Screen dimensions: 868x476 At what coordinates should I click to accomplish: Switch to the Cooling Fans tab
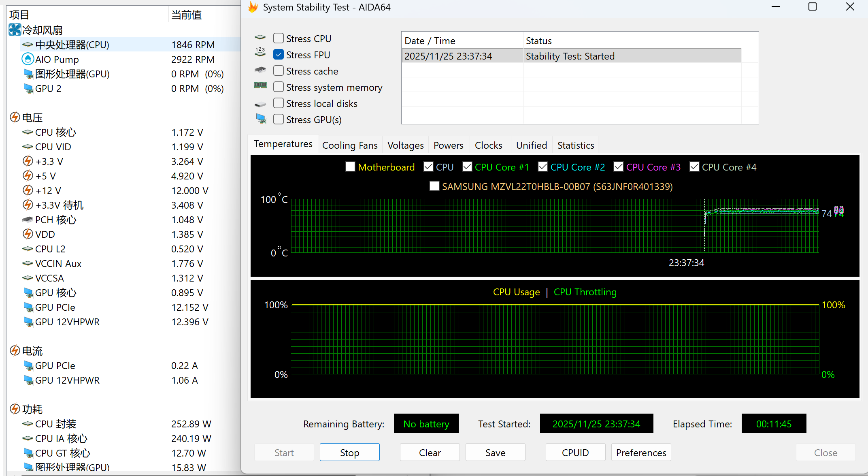pos(350,145)
